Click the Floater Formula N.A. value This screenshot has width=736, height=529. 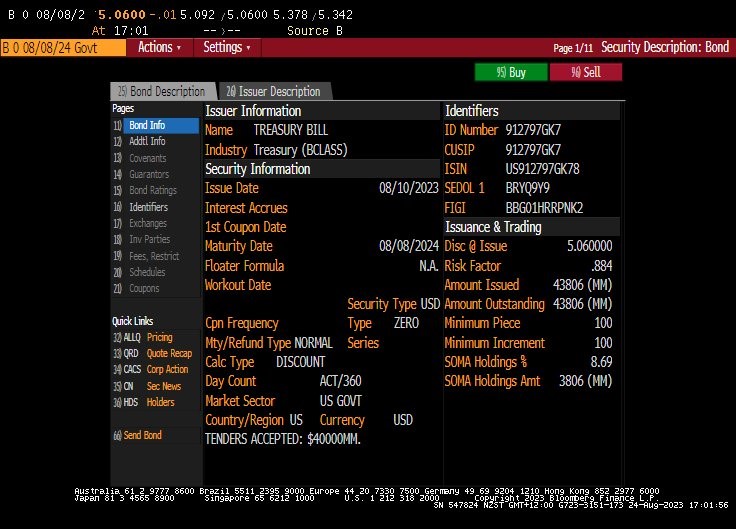click(429, 266)
